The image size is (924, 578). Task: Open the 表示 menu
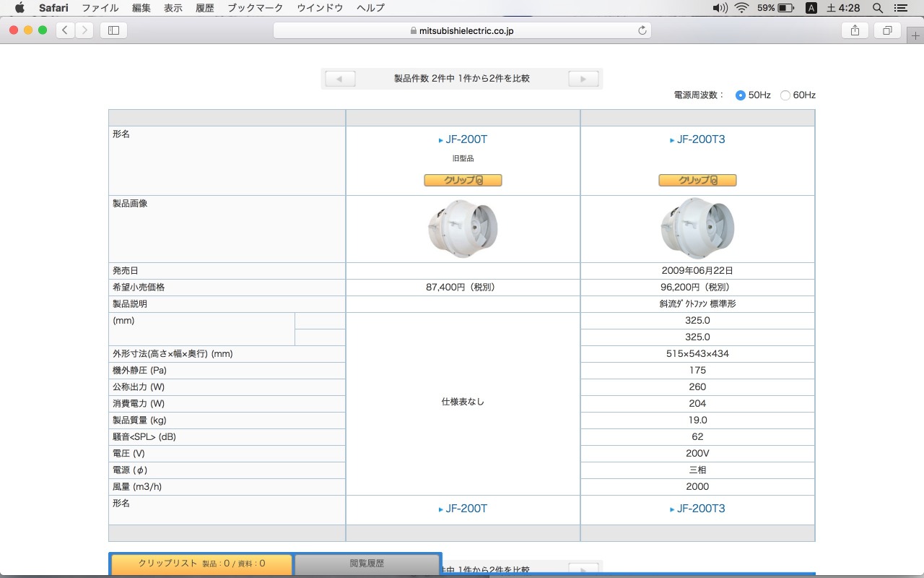click(173, 8)
